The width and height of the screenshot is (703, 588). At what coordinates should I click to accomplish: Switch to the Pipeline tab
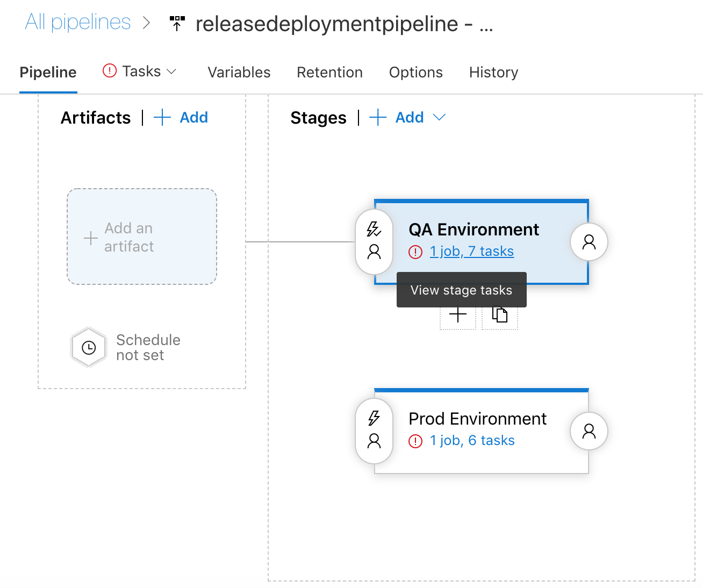coord(48,72)
